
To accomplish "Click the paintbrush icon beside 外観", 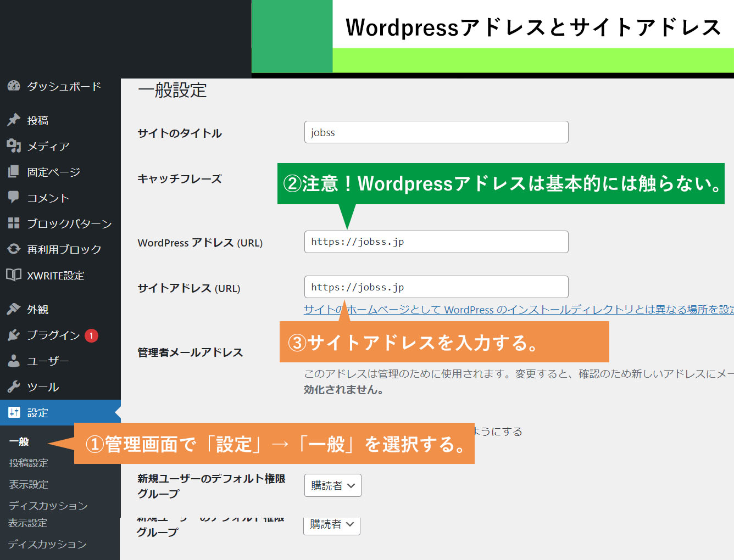I will pyautogui.click(x=14, y=309).
